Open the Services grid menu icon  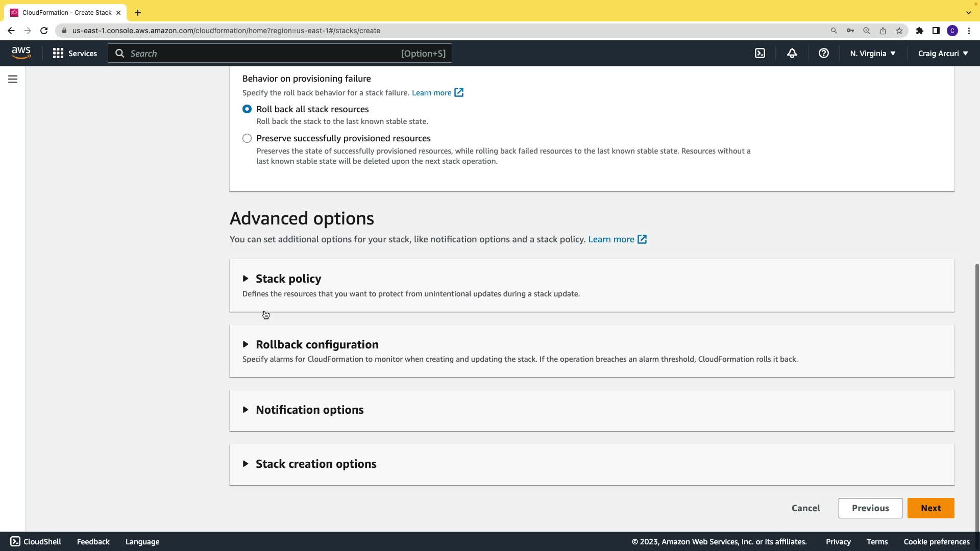click(x=58, y=54)
